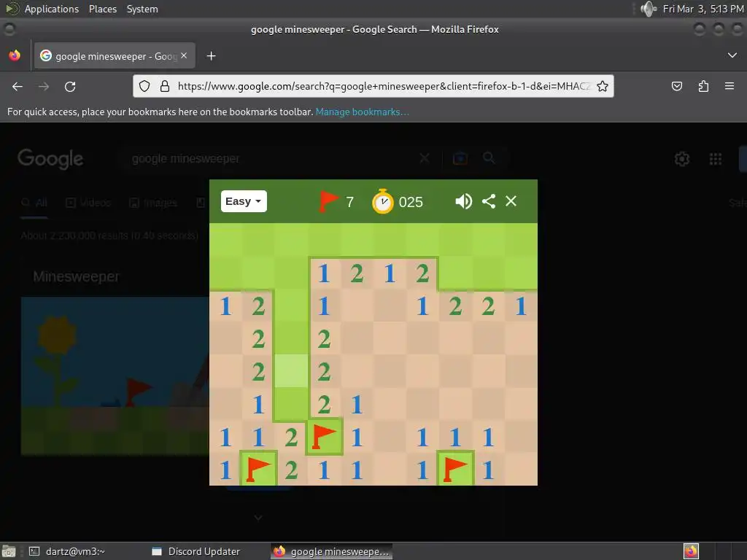This screenshot has height=560, width=747.
Task: Open the Google apps grid
Action: pos(716,158)
